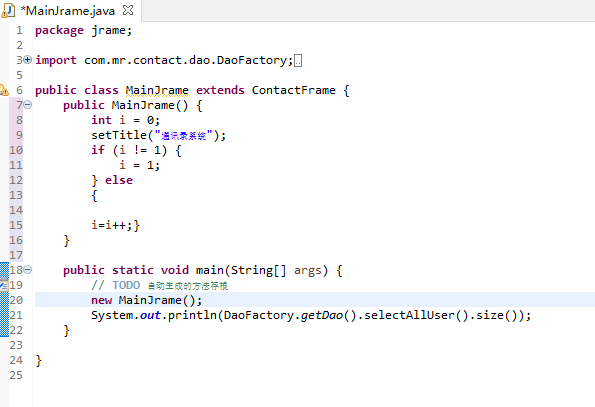Viewport: 595px width, 407px height.
Task: Click the blue change indicator beside line 21
Action: coord(4,315)
